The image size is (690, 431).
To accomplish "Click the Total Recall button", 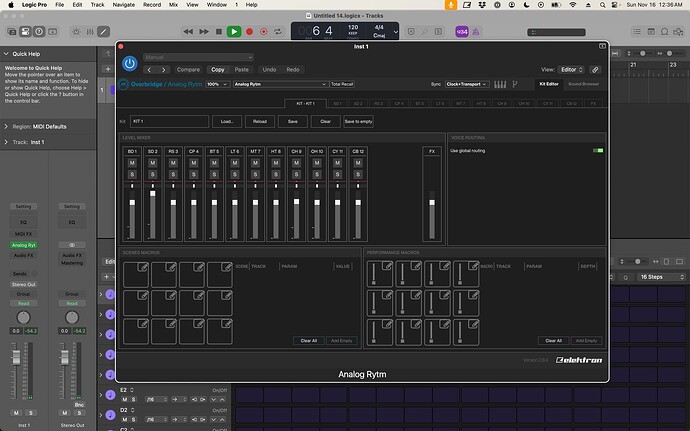I will click(343, 85).
